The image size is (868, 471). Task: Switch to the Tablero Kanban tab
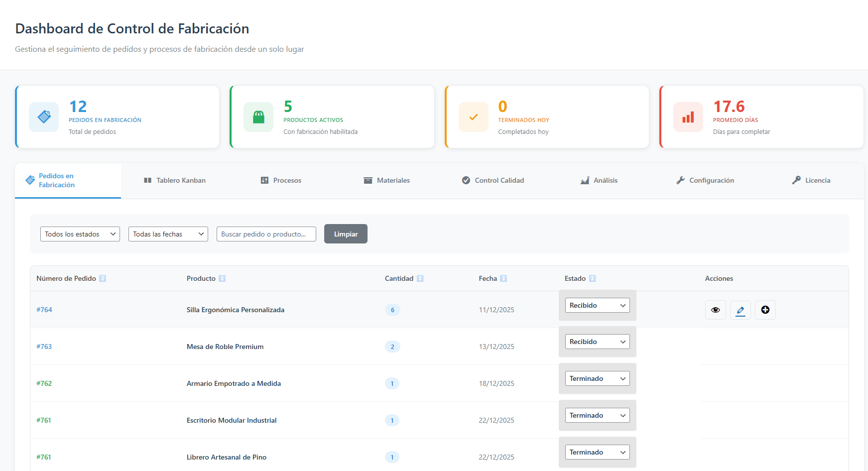click(175, 180)
